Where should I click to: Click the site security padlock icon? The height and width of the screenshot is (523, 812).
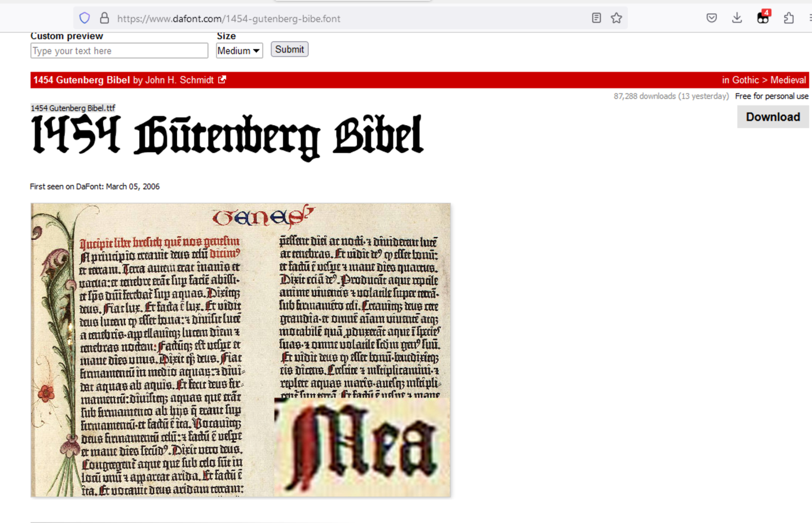coord(104,18)
